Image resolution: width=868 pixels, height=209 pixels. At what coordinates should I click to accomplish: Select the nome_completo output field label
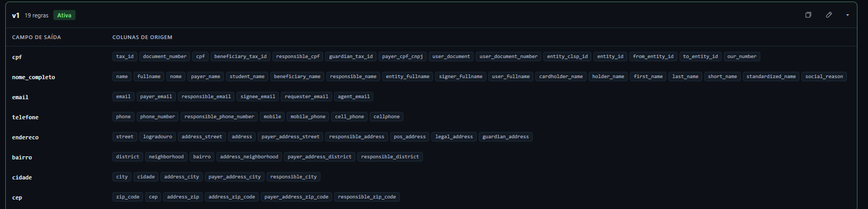click(x=33, y=77)
